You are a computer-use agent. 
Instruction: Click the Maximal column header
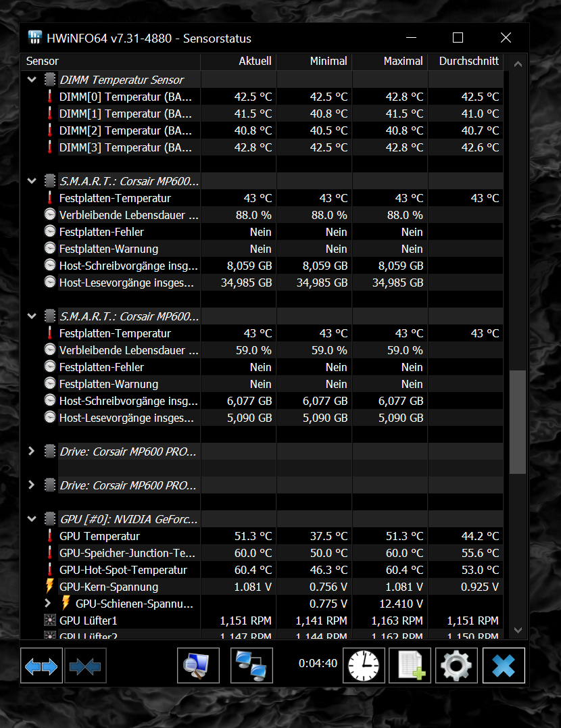pos(389,62)
